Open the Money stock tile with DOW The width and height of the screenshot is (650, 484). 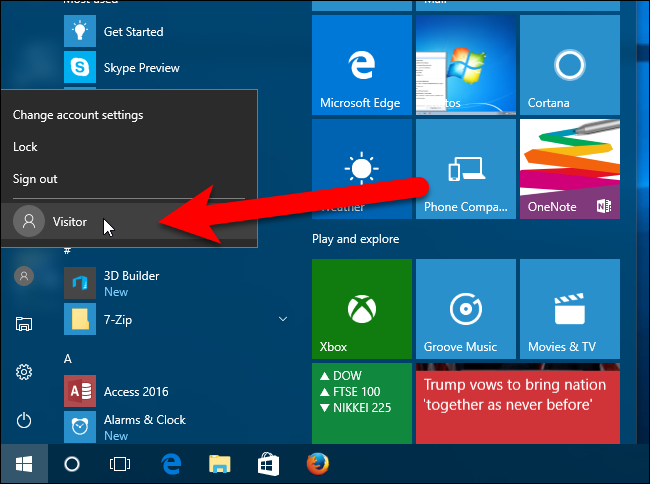tap(362, 403)
